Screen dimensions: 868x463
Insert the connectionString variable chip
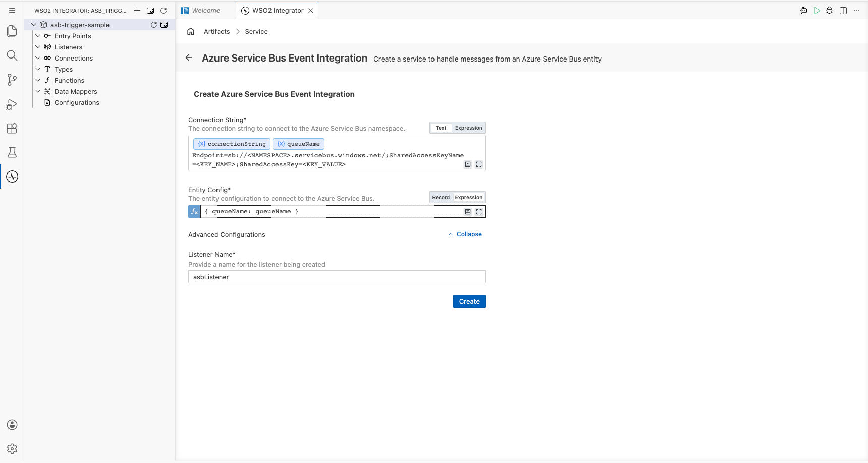[x=232, y=144]
